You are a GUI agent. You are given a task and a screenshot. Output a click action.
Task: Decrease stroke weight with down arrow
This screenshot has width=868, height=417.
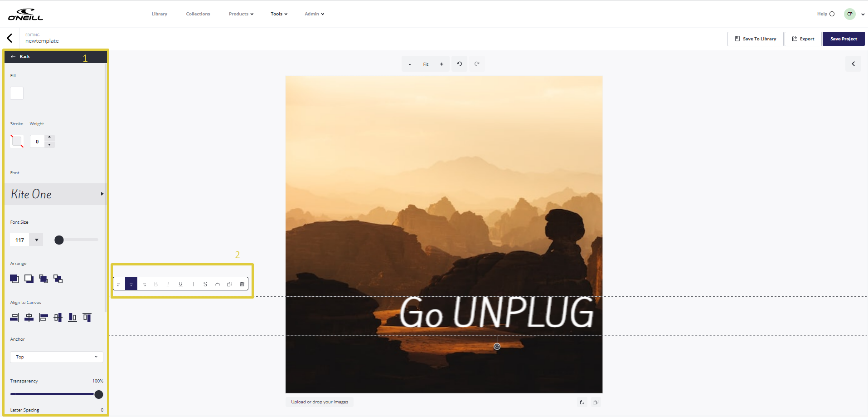pyautogui.click(x=49, y=145)
